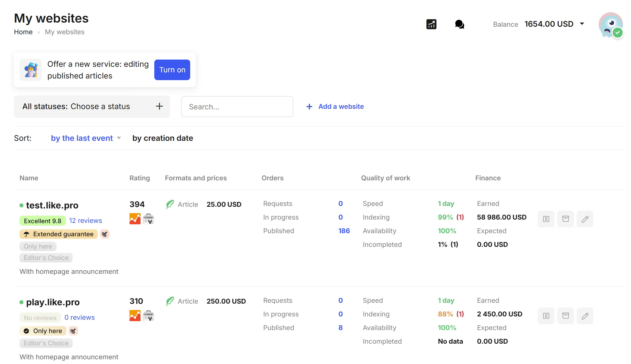Archive the test.like.pro website
Image resolution: width=631 pixels, height=364 pixels.
pos(565,219)
